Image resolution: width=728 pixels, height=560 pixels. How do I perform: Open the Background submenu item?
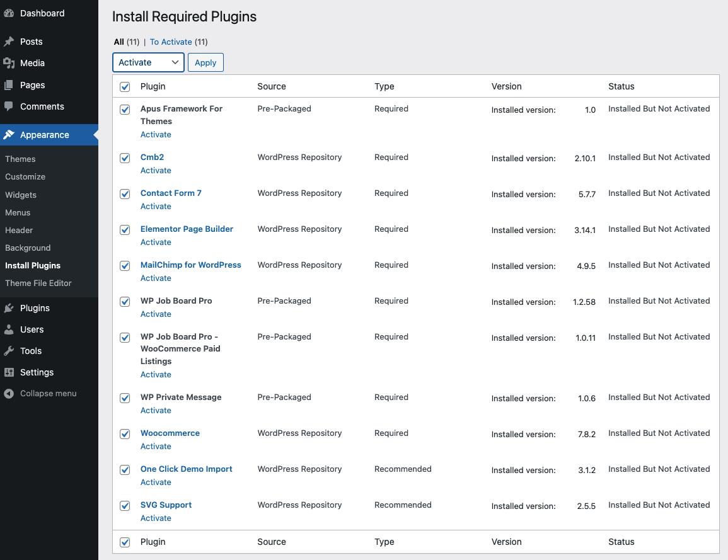pyautogui.click(x=28, y=248)
